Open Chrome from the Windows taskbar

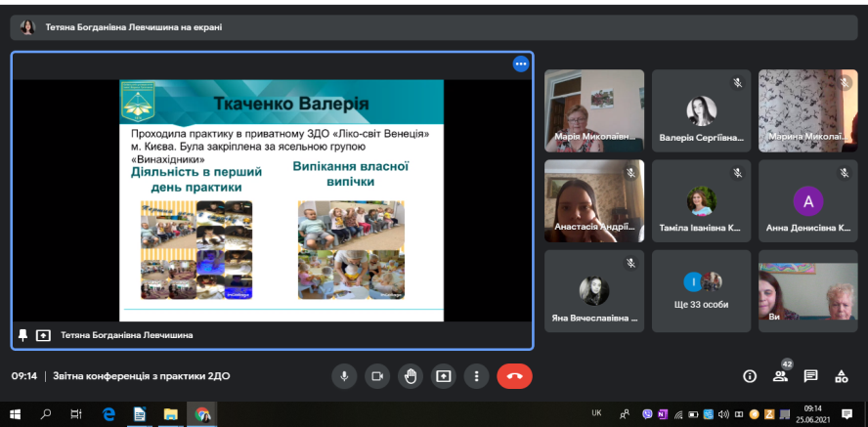point(202,414)
